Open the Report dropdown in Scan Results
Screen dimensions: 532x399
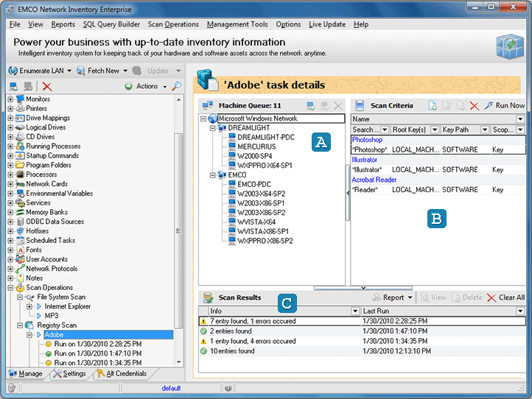[x=393, y=297]
